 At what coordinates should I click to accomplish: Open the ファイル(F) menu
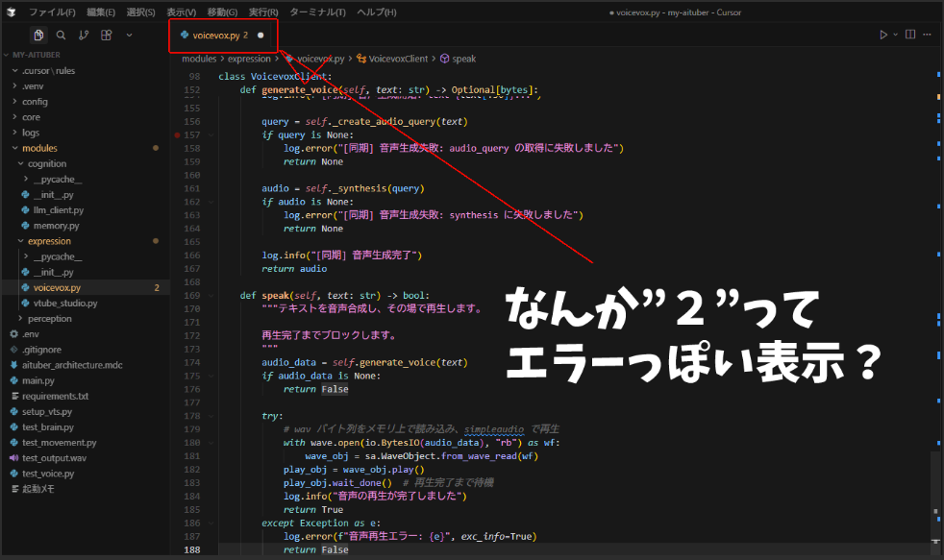tap(52, 12)
